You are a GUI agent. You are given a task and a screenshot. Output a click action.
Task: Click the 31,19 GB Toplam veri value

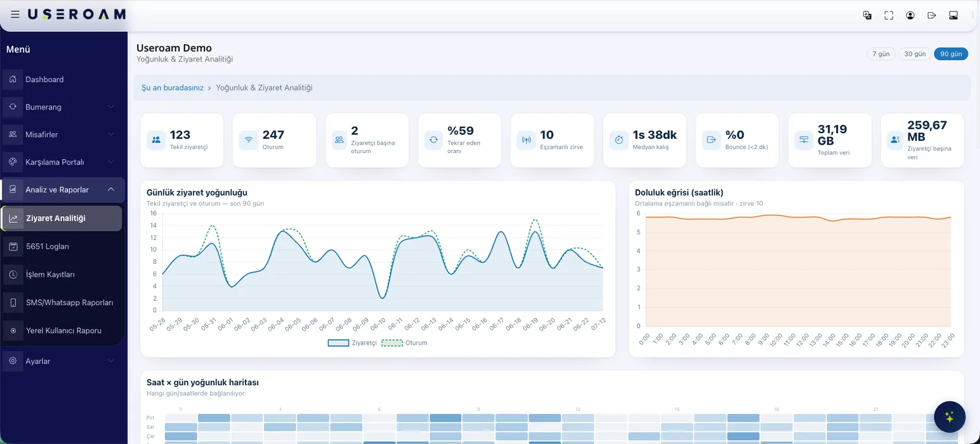tap(832, 135)
